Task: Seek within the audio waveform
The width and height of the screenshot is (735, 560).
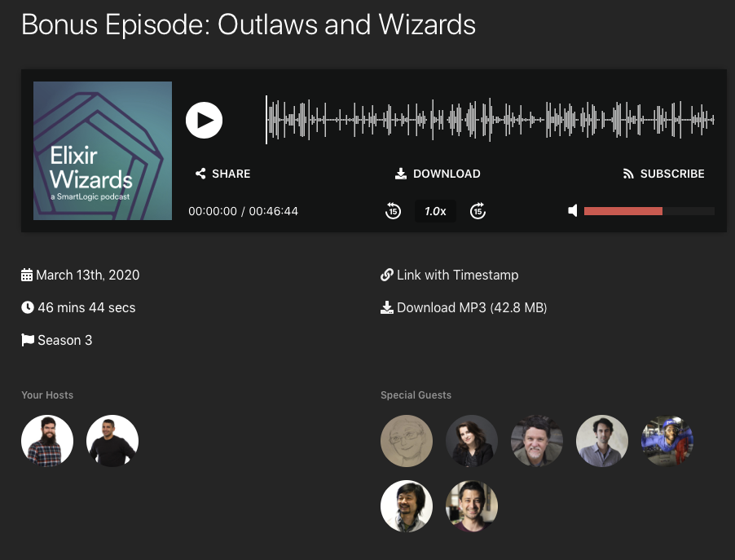Action: pos(490,120)
